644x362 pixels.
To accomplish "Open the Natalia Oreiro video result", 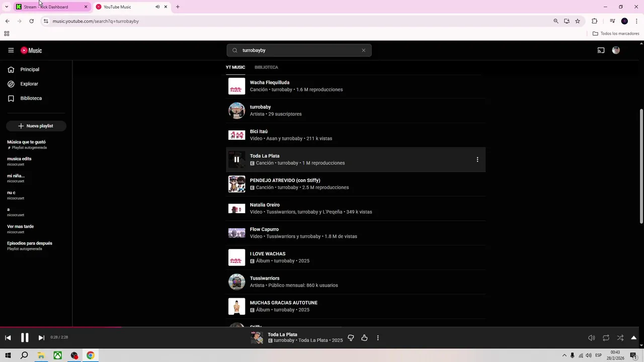I will coord(356,208).
